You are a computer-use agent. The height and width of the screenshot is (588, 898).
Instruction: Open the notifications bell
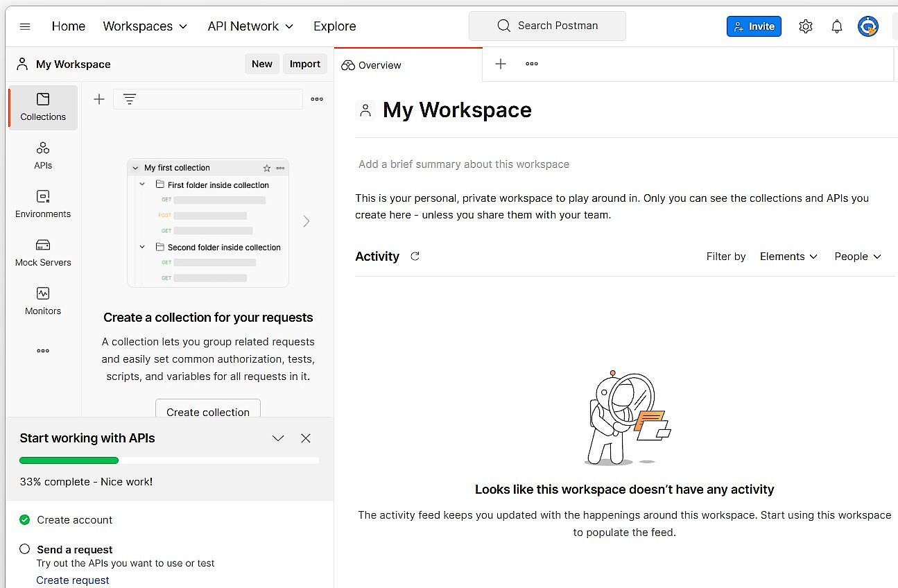coord(836,26)
